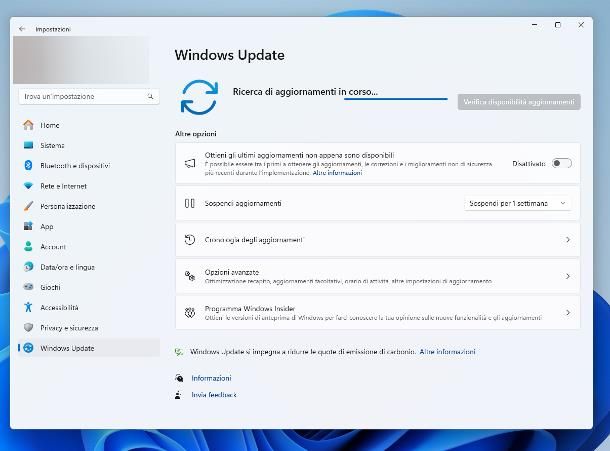Click Opzioni avanzate title text
This screenshot has width=610, height=451.
tap(232, 272)
